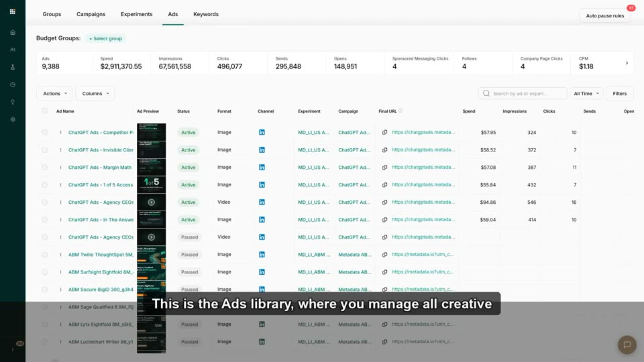Copy final URL for ChatGPT Ads - Competitor row
The image size is (644, 362).
coord(384,133)
